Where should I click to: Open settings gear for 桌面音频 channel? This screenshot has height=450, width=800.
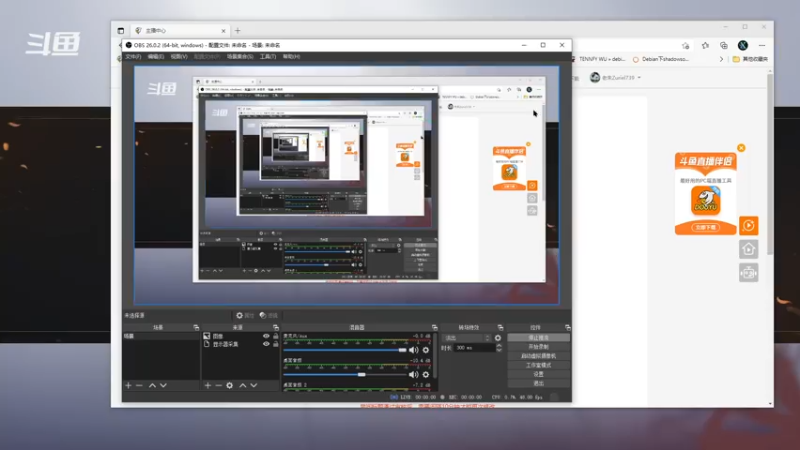pos(426,374)
